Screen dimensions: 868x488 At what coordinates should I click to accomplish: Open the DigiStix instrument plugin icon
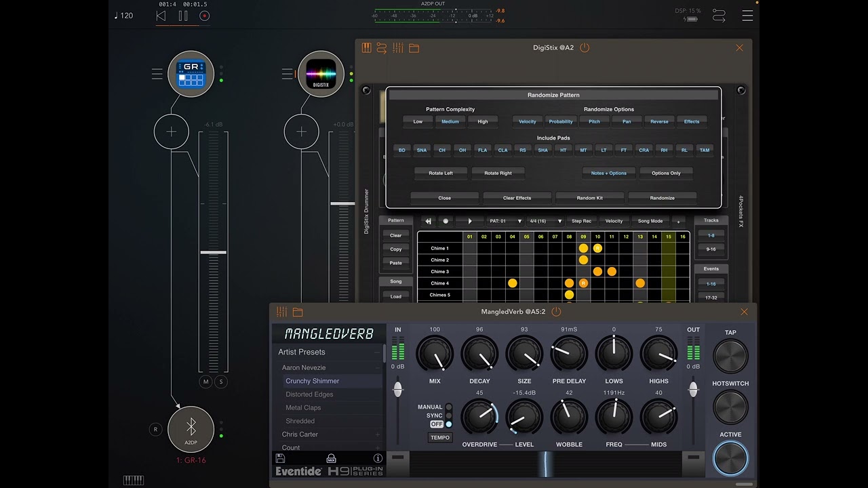[321, 75]
